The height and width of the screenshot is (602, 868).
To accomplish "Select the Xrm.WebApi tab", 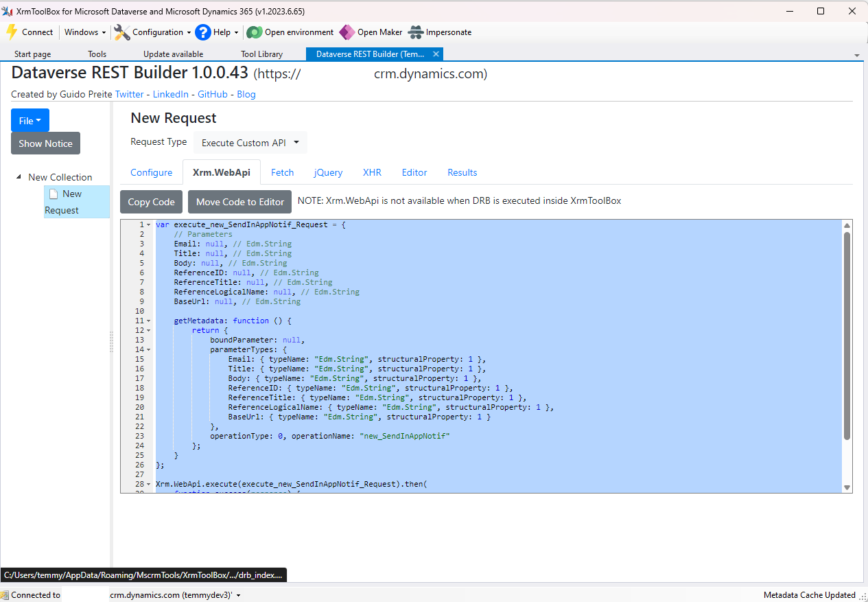I will pos(222,172).
